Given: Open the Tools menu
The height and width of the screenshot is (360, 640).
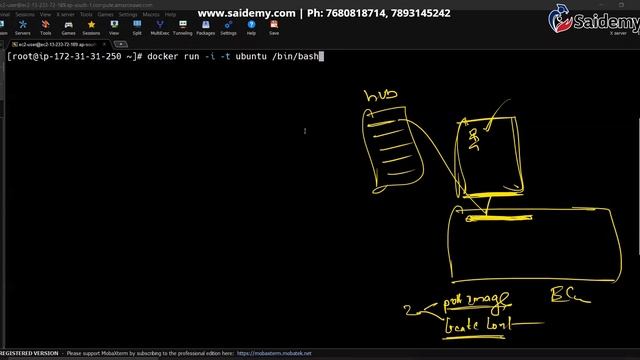Looking at the screenshot, I should (86, 14).
